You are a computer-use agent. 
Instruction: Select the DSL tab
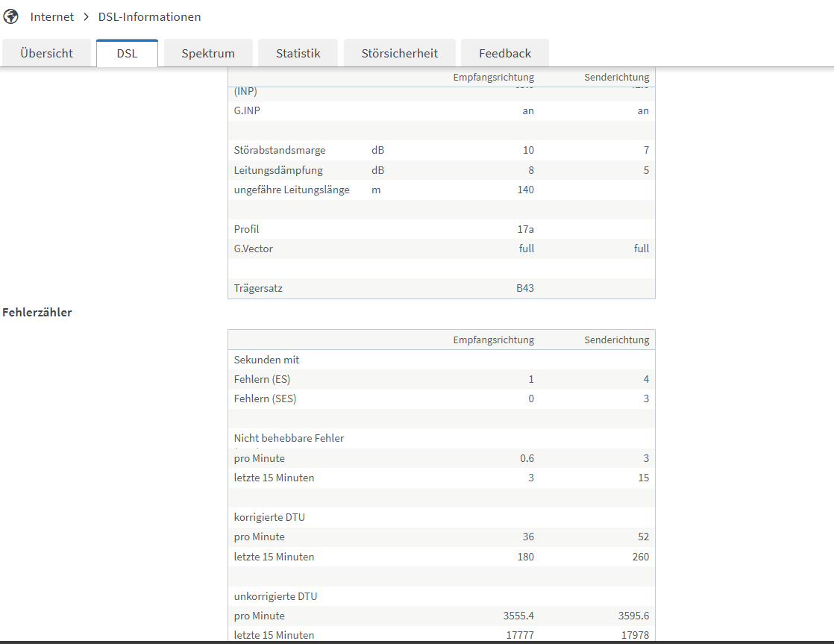[x=127, y=53]
